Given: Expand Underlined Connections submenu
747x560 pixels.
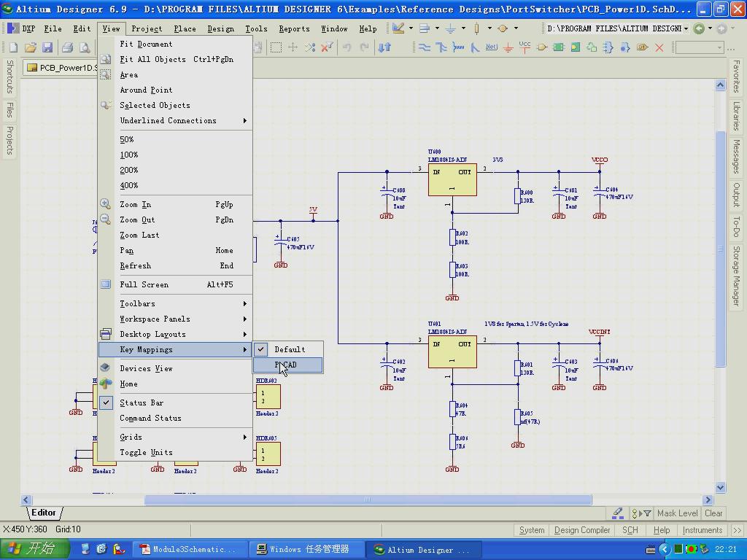Looking at the screenshot, I should (175, 120).
